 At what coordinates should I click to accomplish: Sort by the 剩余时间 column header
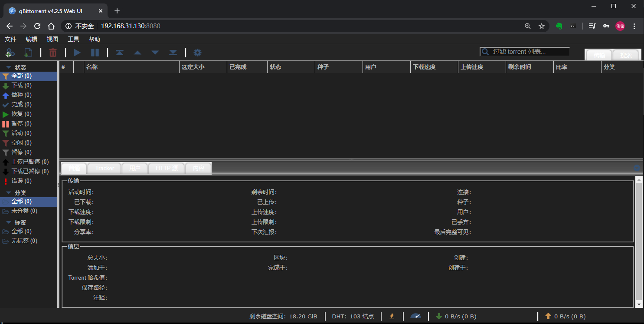point(530,67)
